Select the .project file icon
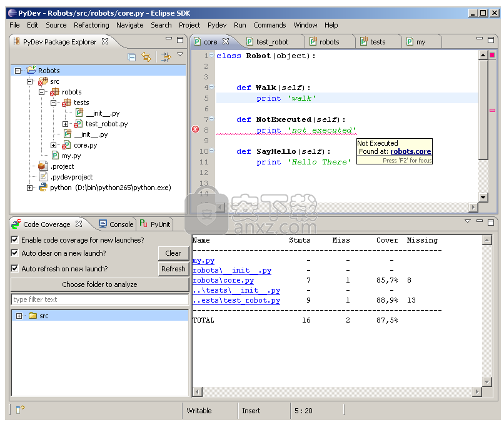 43,166
